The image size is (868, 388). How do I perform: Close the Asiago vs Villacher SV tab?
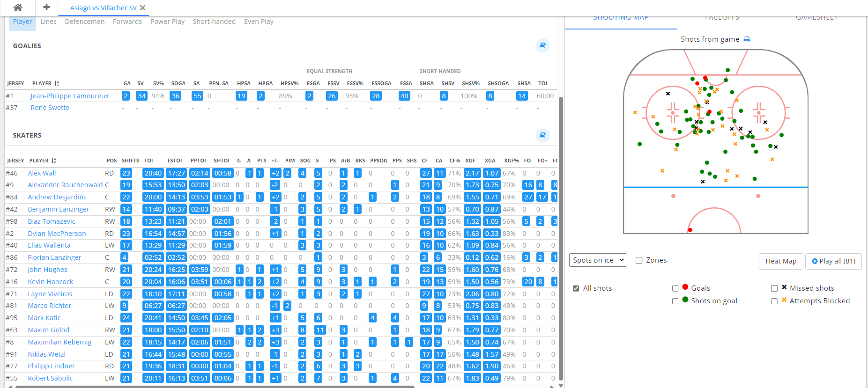point(143,8)
